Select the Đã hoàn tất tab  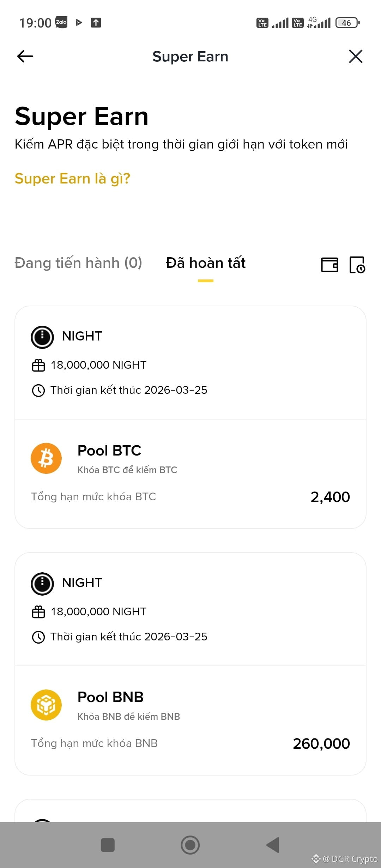(206, 263)
